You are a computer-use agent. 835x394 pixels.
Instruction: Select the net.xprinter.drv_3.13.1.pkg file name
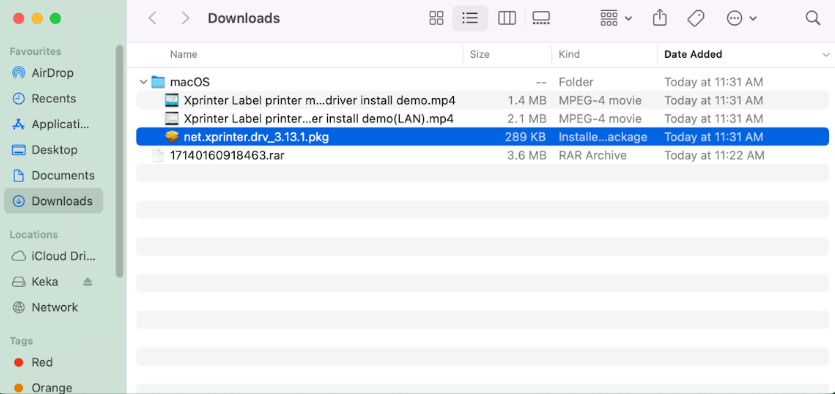pyautogui.click(x=256, y=137)
